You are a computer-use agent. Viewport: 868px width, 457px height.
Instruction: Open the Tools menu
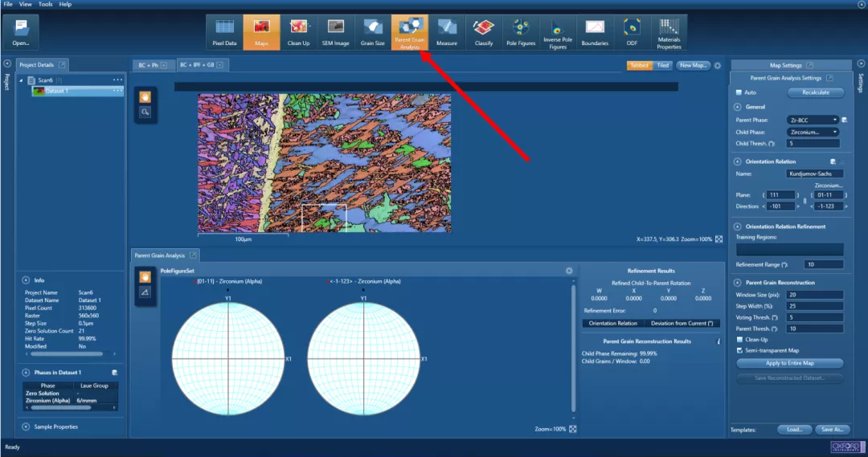[x=45, y=4]
